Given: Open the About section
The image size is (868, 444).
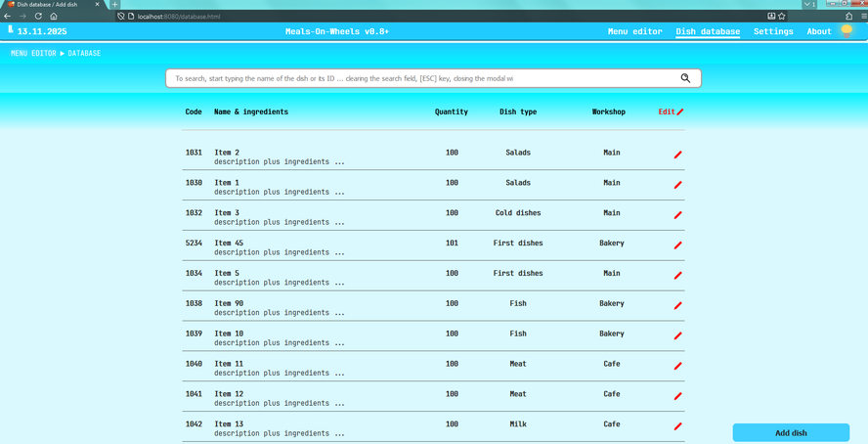Looking at the screenshot, I should 819,32.
